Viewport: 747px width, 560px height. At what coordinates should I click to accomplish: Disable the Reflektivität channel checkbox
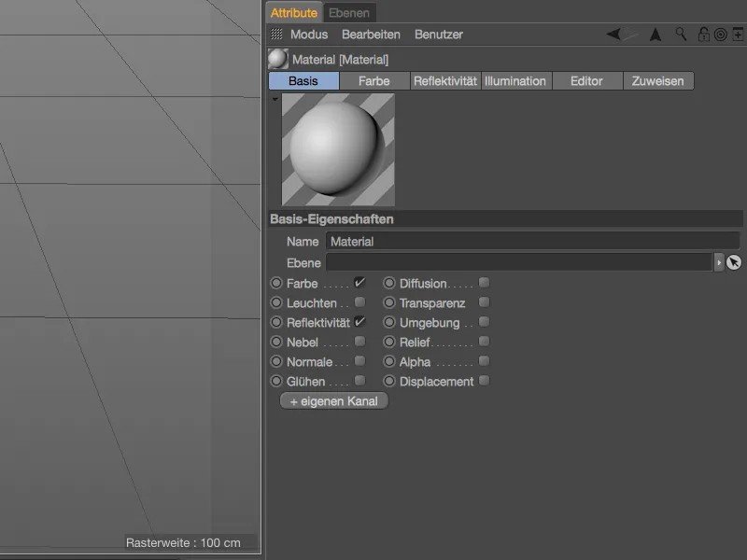(359, 322)
